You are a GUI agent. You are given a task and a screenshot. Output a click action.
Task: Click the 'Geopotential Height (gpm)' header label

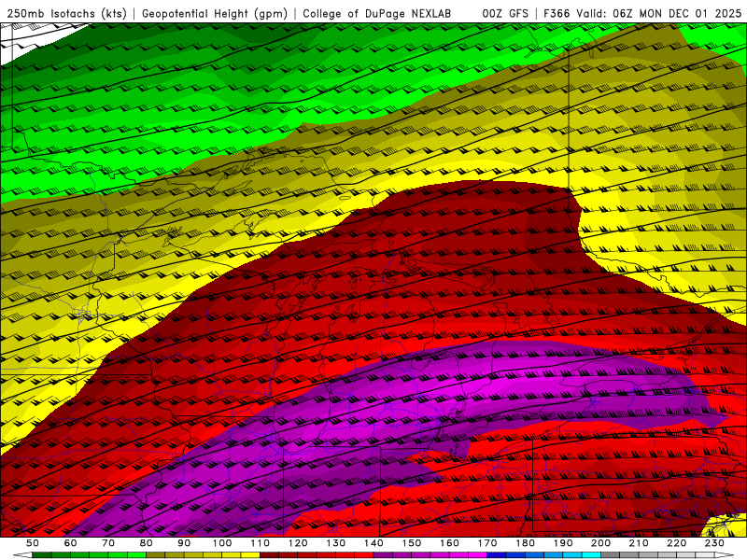pos(215,14)
